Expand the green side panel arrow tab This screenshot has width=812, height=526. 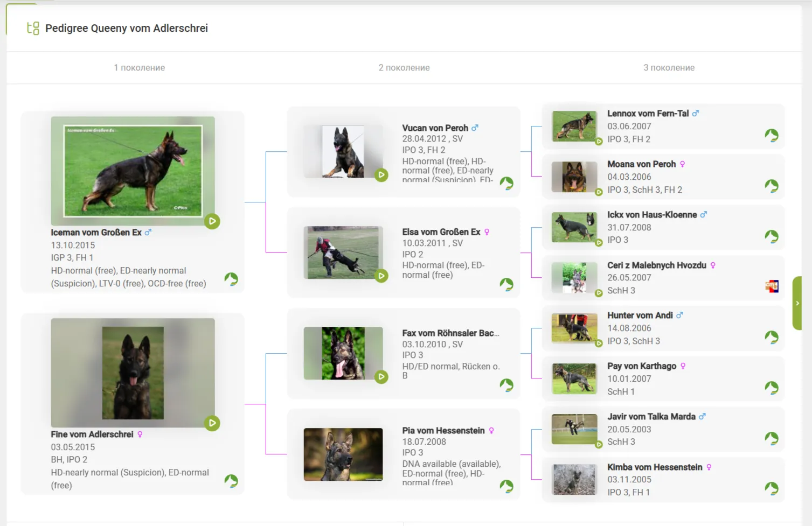pyautogui.click(x=797, y=303)
